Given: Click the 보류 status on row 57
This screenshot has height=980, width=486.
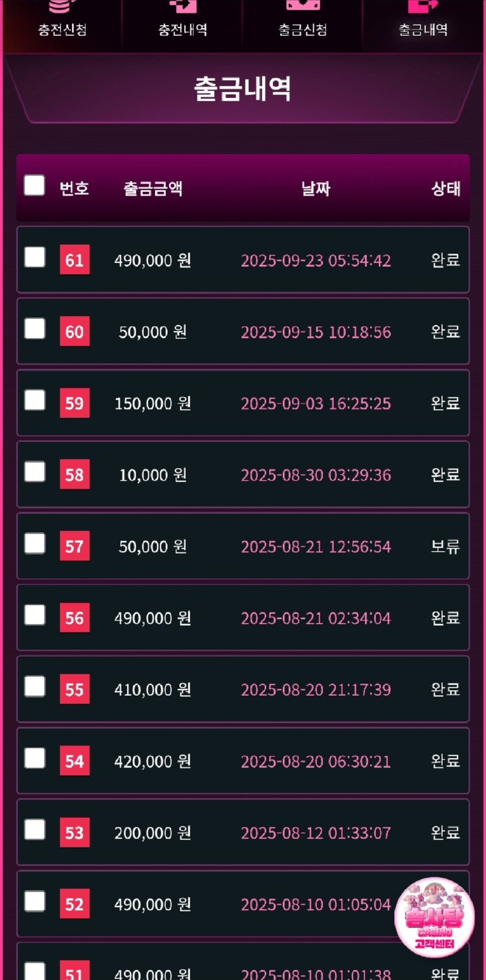Looking at the screenshot, I should click(445, 546).
